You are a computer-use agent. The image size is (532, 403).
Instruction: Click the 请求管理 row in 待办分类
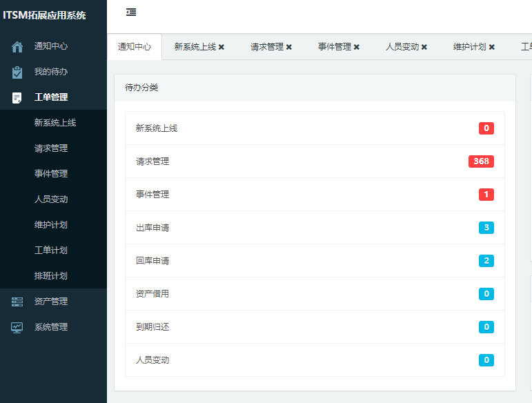(x=315, y=161)
